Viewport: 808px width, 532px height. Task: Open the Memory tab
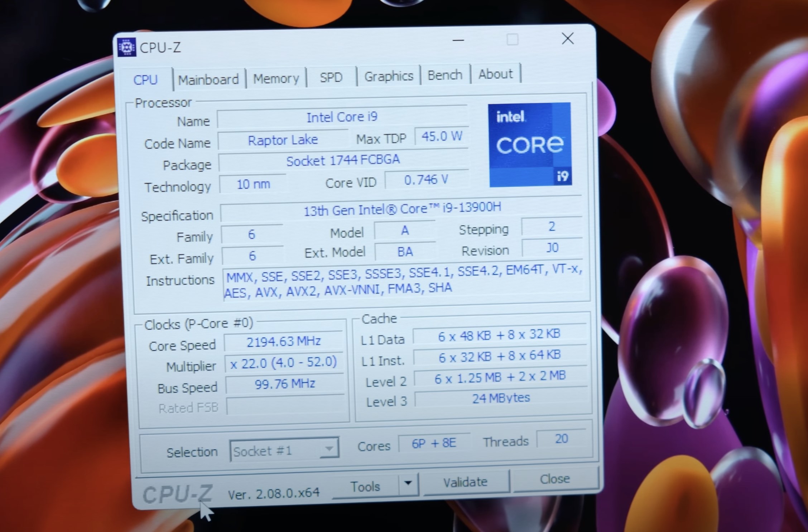(x=276, y=78)
